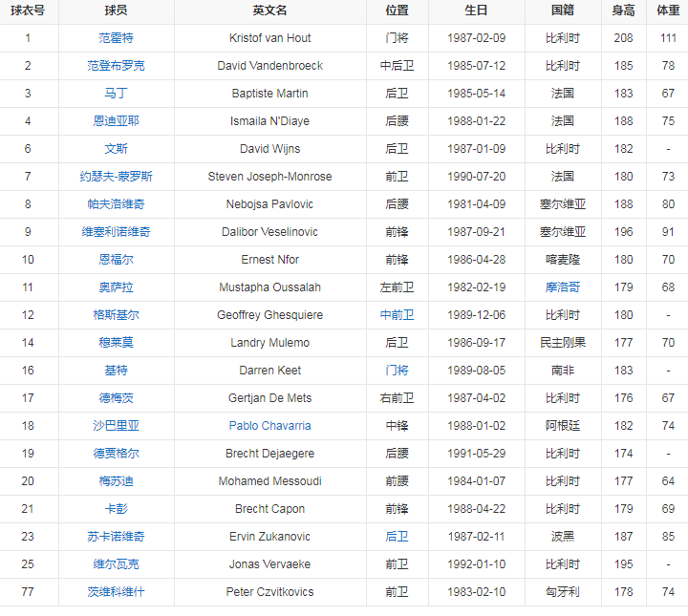The width and height of the screenshot is (688, 616).
Task: Open player link 茨维科维什
Action: point(116,592)
